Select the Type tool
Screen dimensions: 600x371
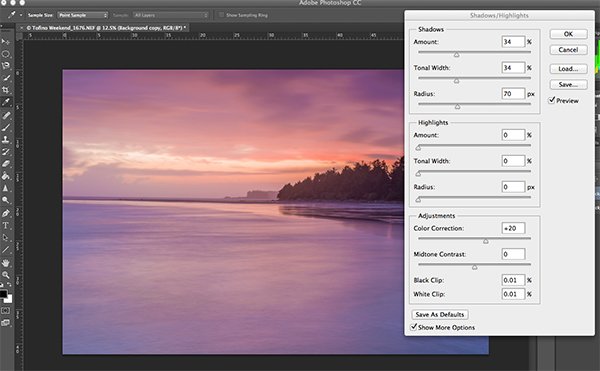point(5,225)
